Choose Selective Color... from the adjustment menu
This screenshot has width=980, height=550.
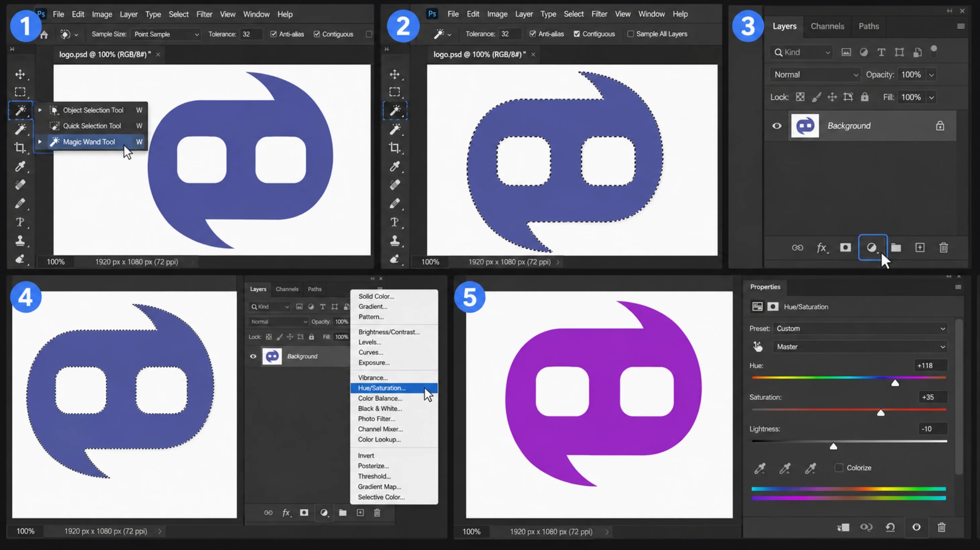pyautogui.click(x=394, y=497)
